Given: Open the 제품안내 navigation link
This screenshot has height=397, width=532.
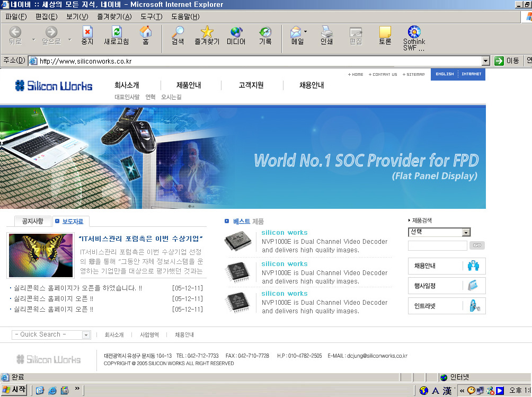Looking at the screenshot, I should click(189, 85).
